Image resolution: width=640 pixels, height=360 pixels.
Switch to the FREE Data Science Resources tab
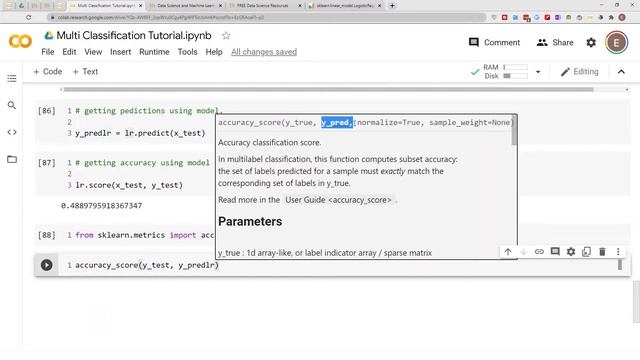(265, 6)
